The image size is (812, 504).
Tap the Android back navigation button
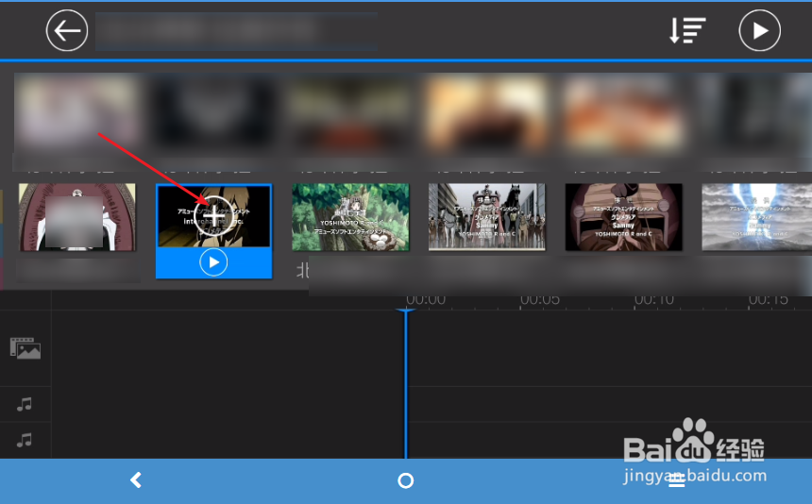136,480
